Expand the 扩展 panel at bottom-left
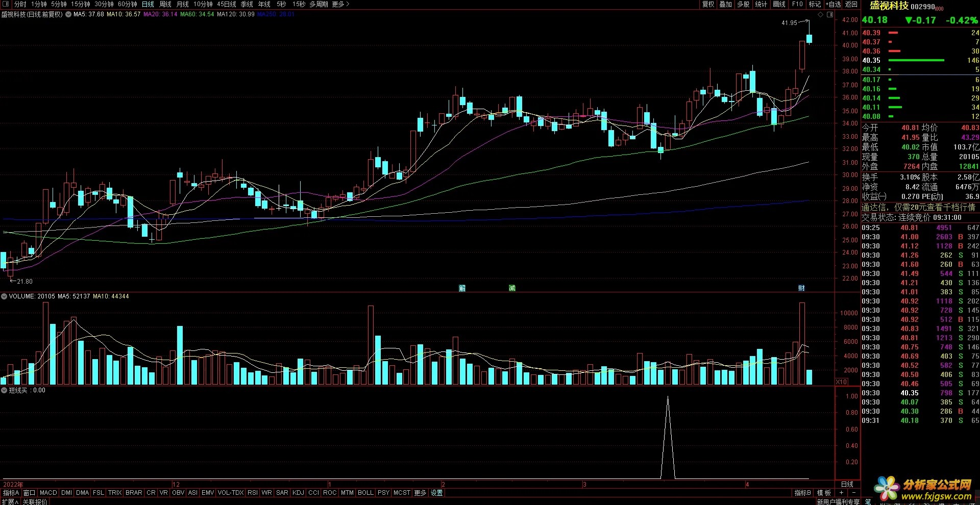The height and width of the screenshot is (505, 980). pos(10,502)
